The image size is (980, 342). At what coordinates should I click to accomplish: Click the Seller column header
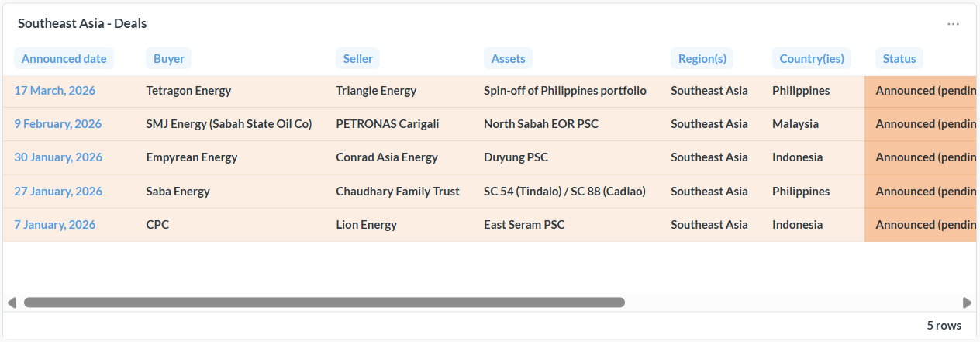[x=358, y=58]
